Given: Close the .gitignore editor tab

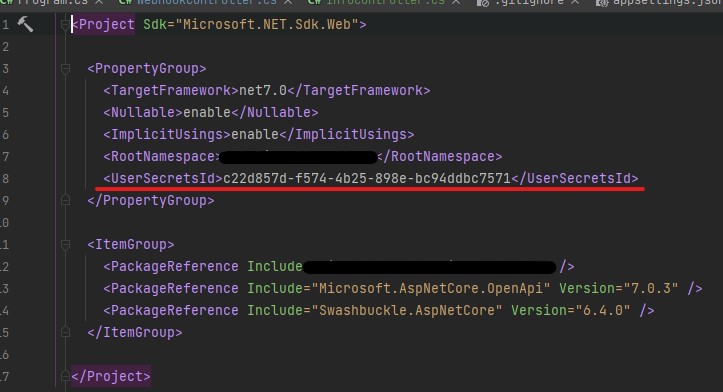Looking at the screenshot, I should 575,2.
